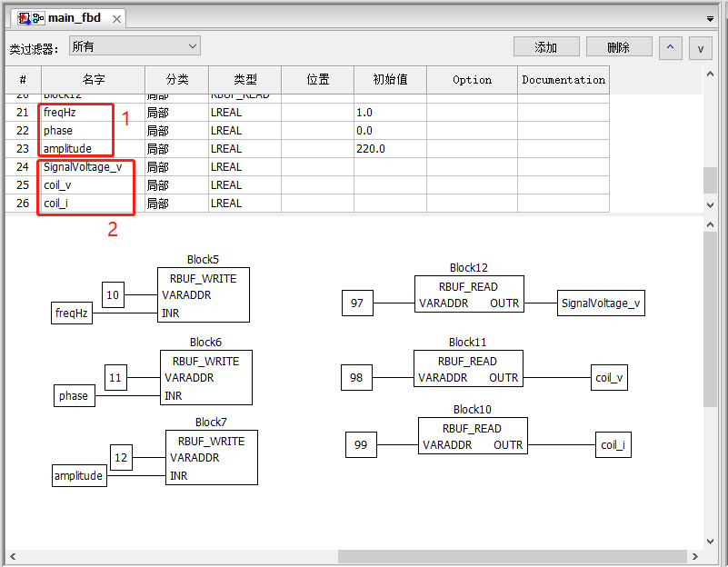Select the Block7 RBUF_WRITE block
The height and width of the screenshot is (567, 728).
click(x=212, y=457)
